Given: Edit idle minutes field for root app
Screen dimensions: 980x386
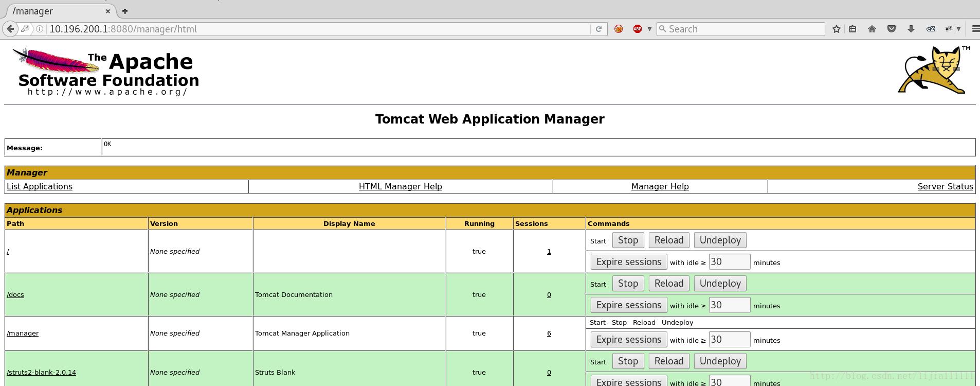Looking at the screenshot, I should [x=730, y=262].
